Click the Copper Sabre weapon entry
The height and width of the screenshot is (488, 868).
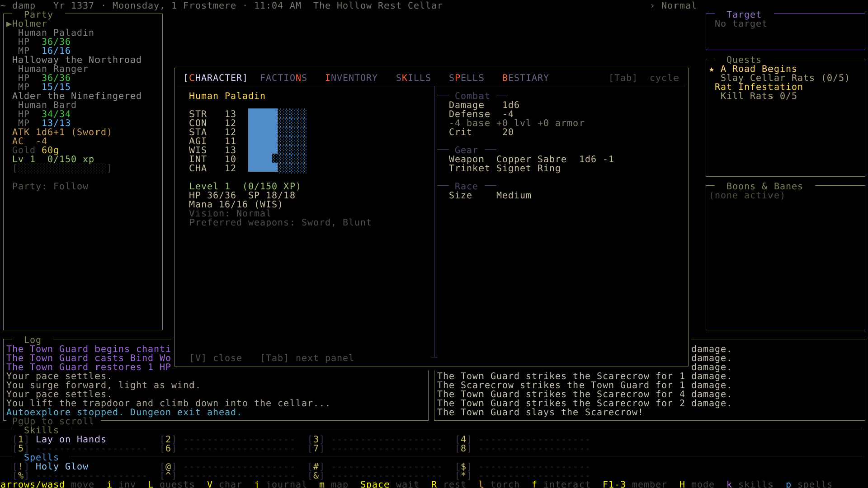[531, 159]
